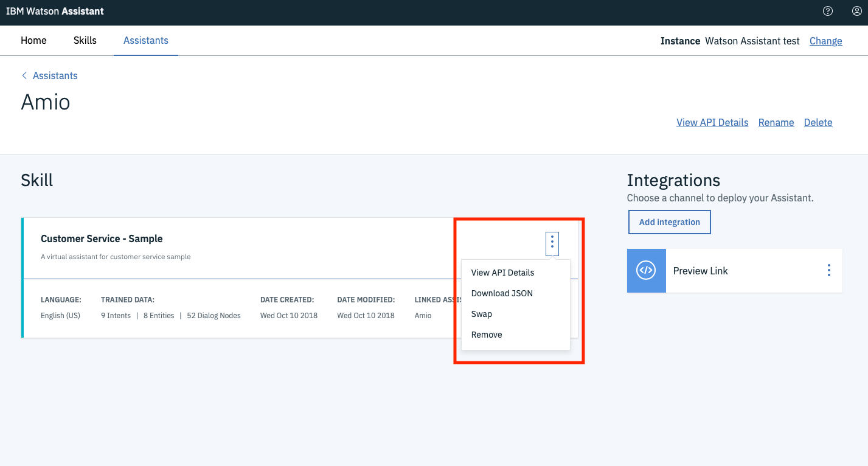Go back via Assistants chevron link
868x466 pixels.
coord(50,75)
